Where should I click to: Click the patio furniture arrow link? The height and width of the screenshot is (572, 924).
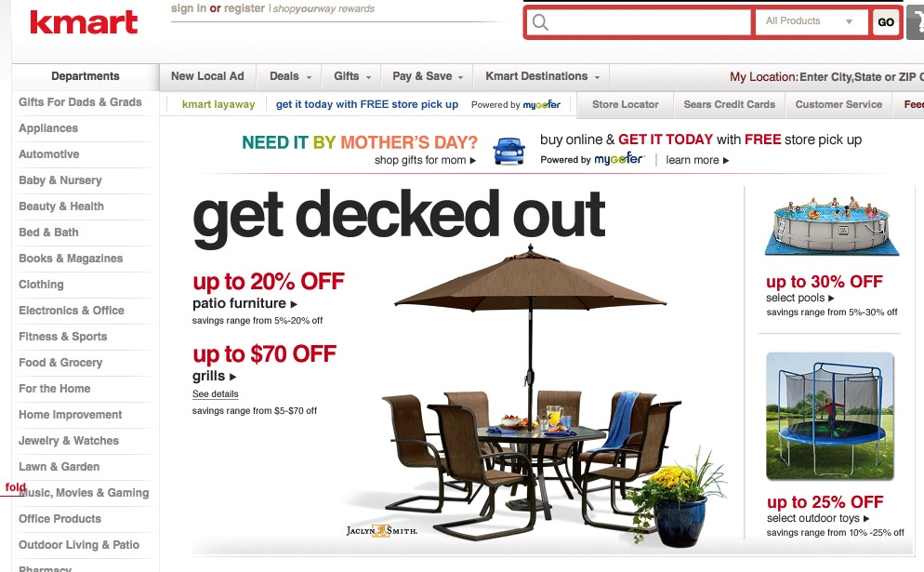244,303
